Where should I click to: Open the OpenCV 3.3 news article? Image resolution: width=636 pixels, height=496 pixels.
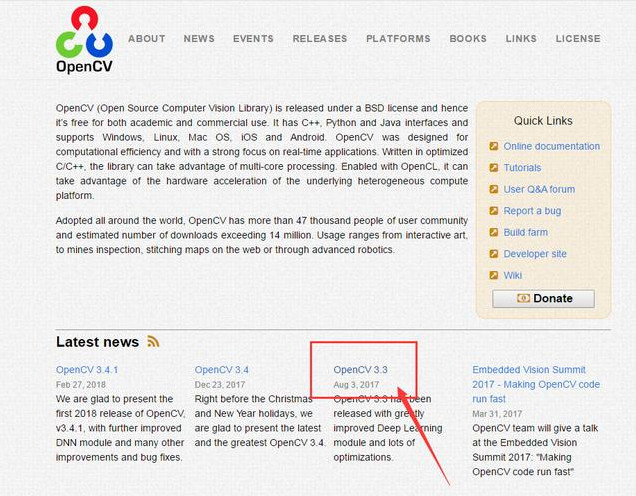tap(360, 370)
